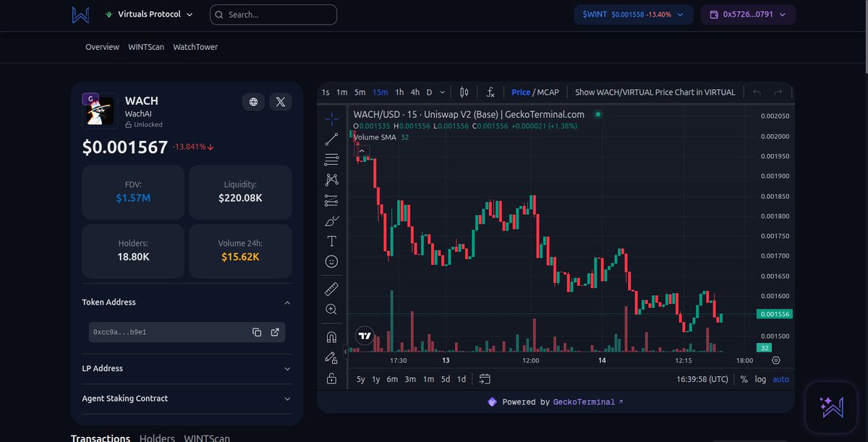
Task: Open the GeckoTerminal powered-by link
Action: tap(587, 401)
